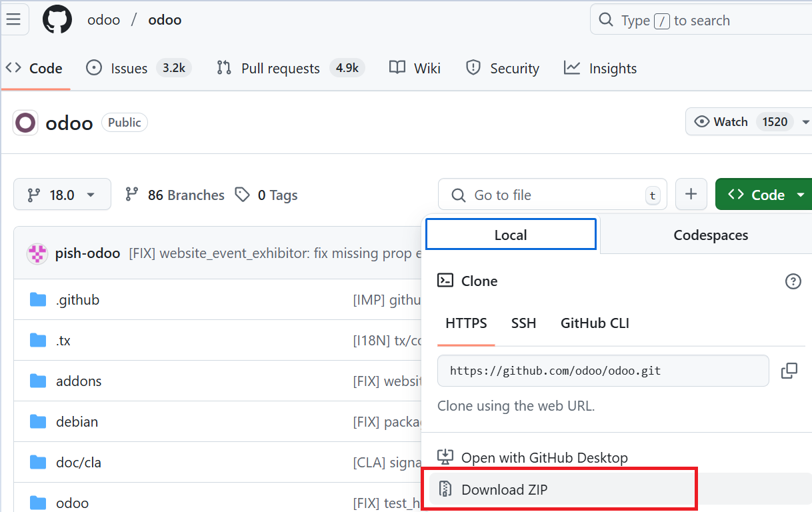Open the debian folder icon

click(x=38, y=422)
